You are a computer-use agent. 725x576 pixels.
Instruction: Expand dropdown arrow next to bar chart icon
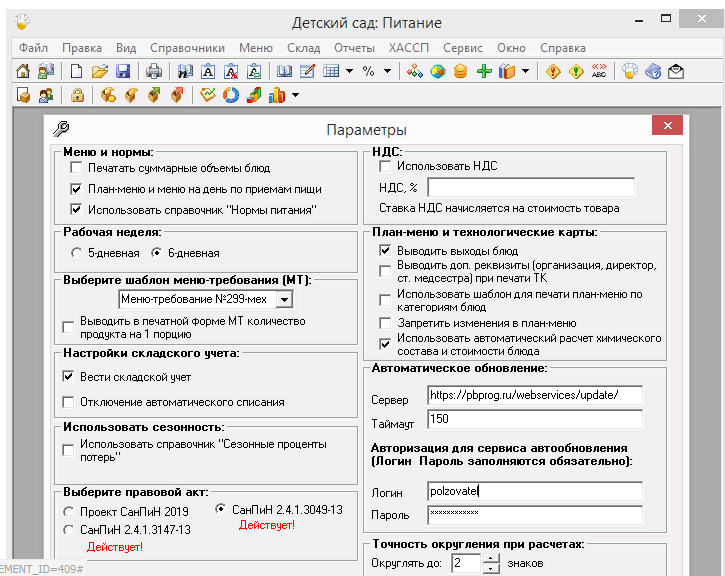tap(295, 95)
